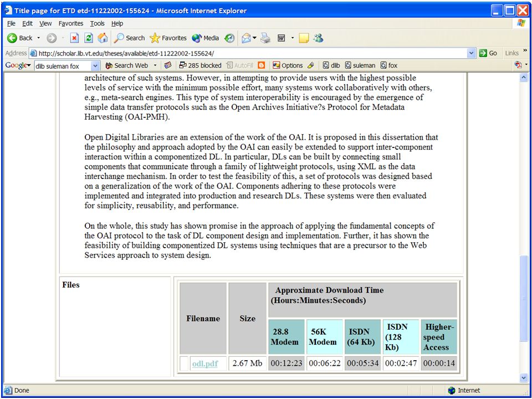Open the Favorites menu

pyautogui.click(x=71, y=23)
